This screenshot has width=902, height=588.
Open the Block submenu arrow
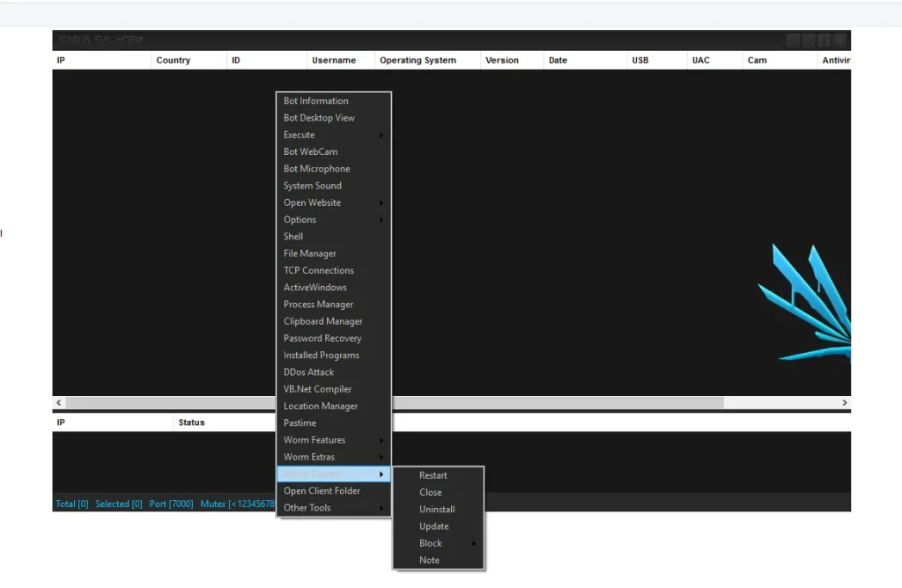(473, 543)
